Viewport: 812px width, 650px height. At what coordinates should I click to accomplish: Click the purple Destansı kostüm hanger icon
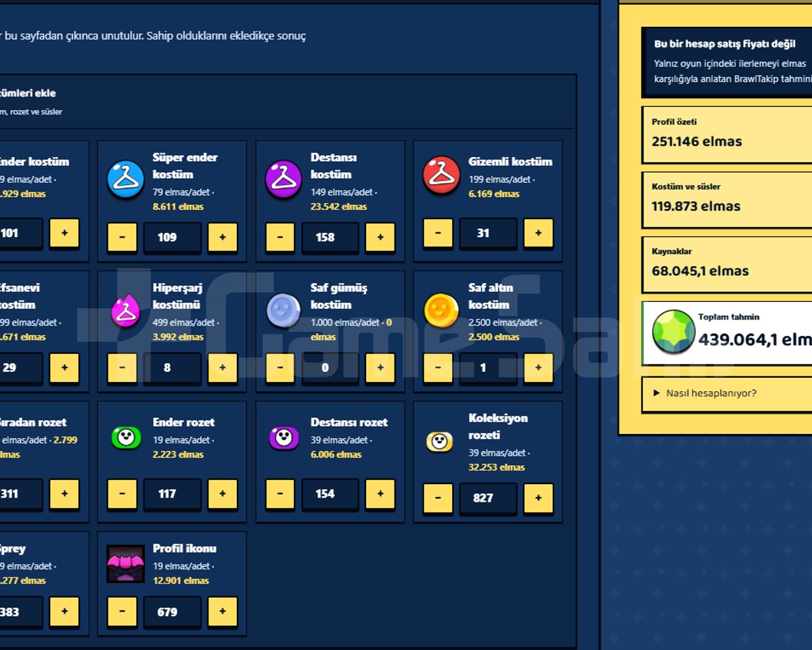(x=284, y=179)
